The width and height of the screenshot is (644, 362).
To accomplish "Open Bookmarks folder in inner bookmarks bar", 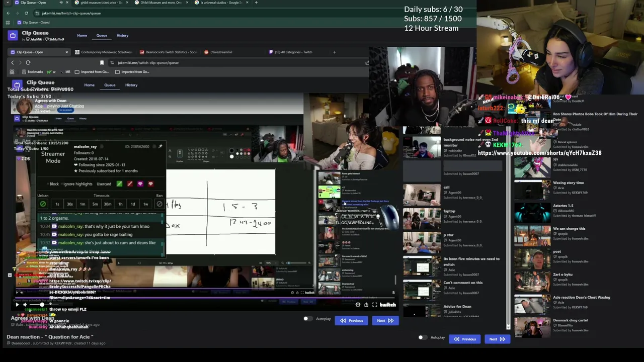I will (x=32, y=72).
